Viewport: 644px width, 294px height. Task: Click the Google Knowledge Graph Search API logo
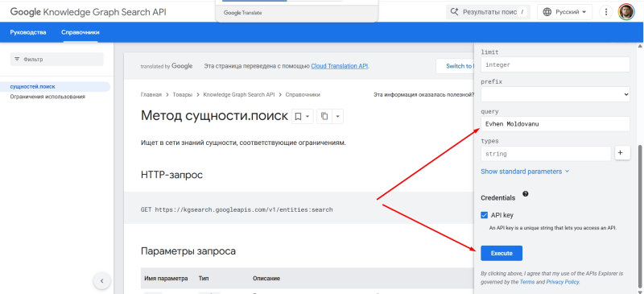coord(89,12)
